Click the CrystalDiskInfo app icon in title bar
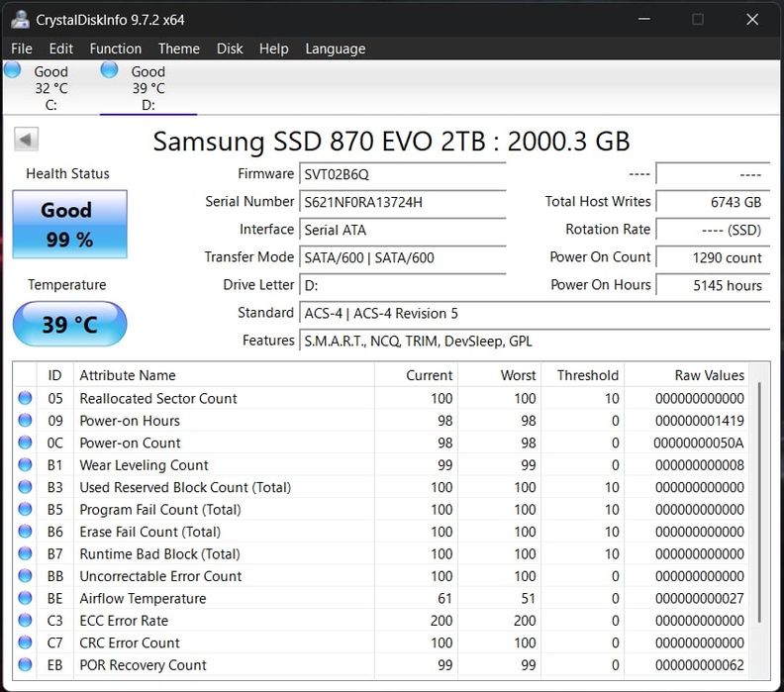The width and height of the screenshot is (784, 692). point(20,20)
